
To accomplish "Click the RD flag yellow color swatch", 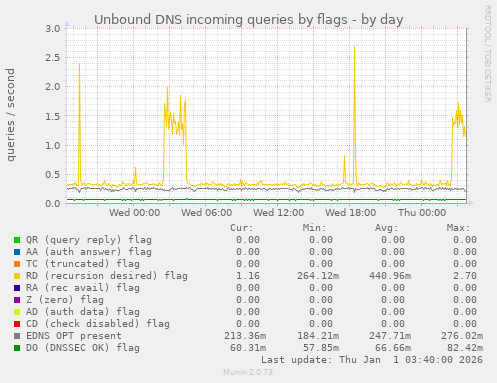I will 17,276.
